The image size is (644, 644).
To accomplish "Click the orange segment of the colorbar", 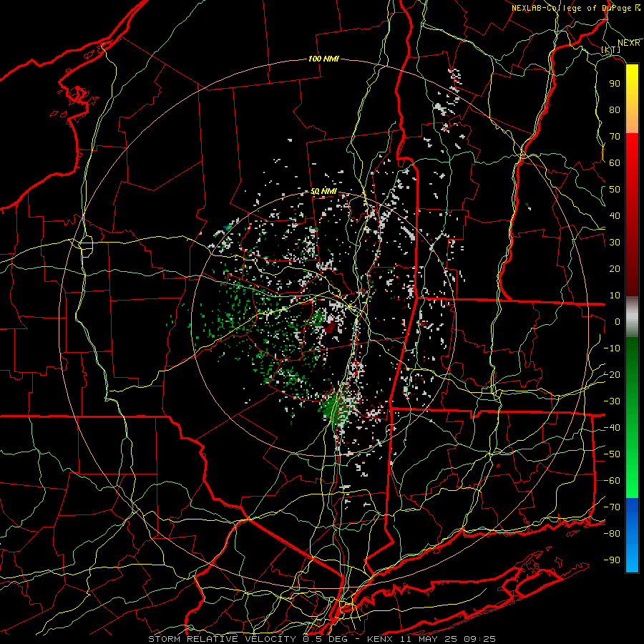I will click(632, 120).
